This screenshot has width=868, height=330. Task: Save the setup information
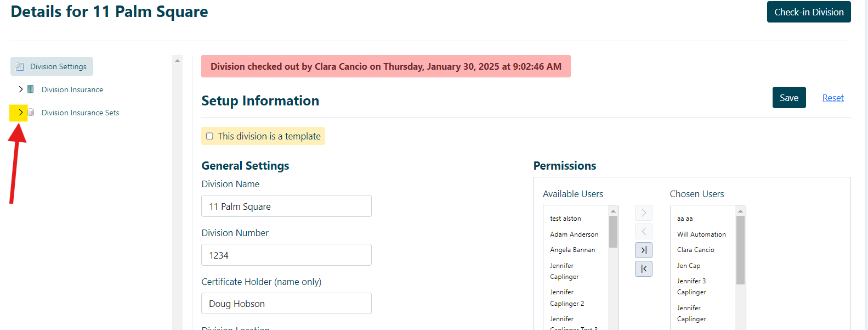[x=789, y=98]
